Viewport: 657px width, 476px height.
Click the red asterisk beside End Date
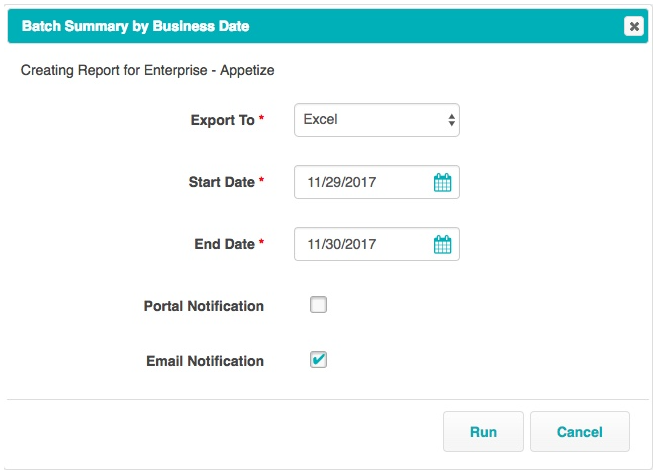point(262,244)
